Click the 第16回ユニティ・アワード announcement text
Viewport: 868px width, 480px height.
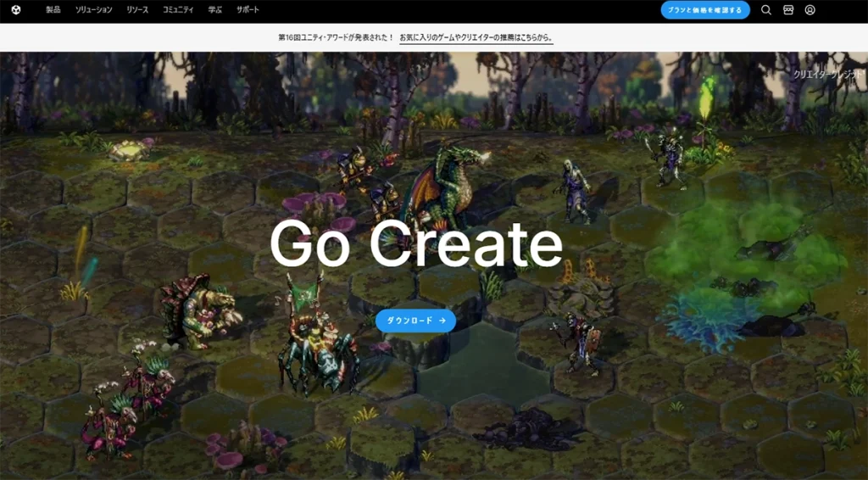[336, 37]
